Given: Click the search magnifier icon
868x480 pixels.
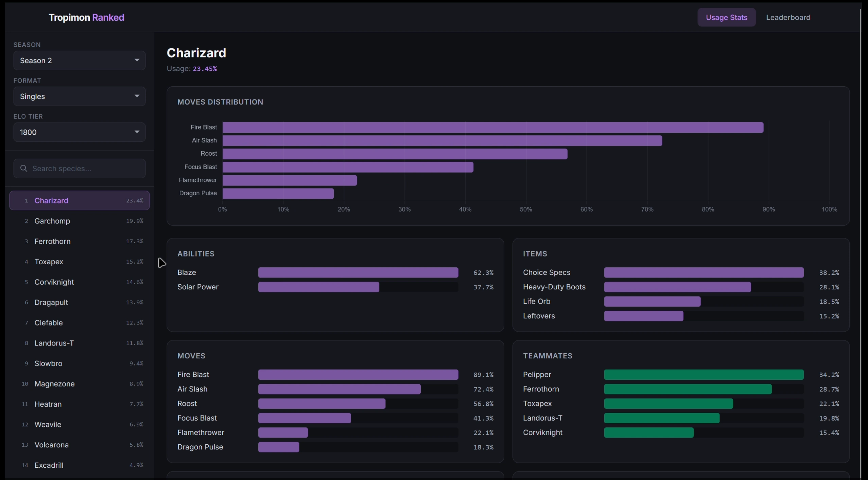Looking at the screenshot, I should point(23,168).
